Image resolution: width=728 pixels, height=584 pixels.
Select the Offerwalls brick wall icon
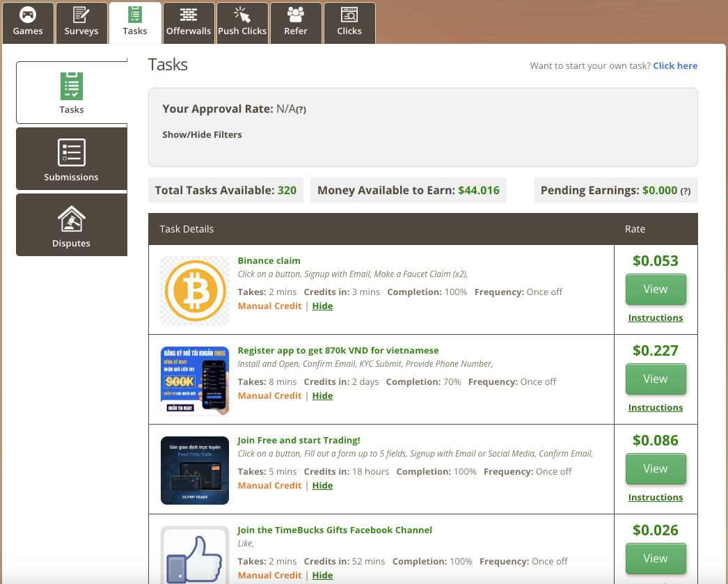[x=188, y=15]
